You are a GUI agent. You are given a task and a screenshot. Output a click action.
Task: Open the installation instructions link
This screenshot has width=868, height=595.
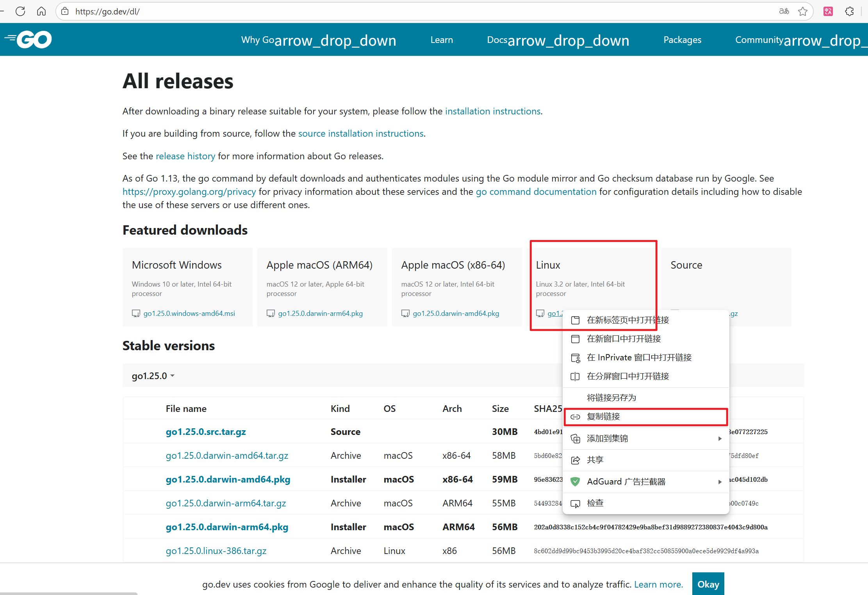point(493,111)
